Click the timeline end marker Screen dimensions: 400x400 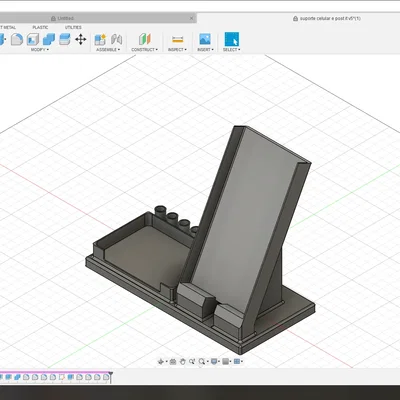pos(111,377)
